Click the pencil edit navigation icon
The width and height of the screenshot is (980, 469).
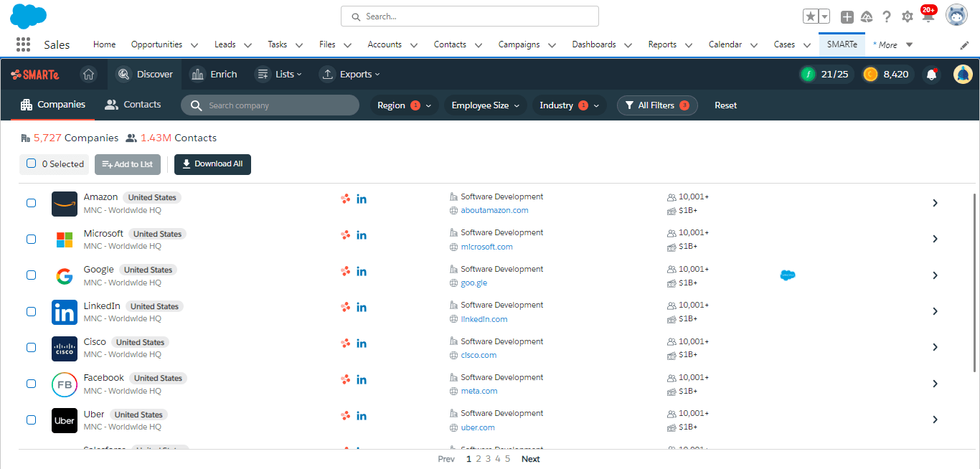pos(964,45)
